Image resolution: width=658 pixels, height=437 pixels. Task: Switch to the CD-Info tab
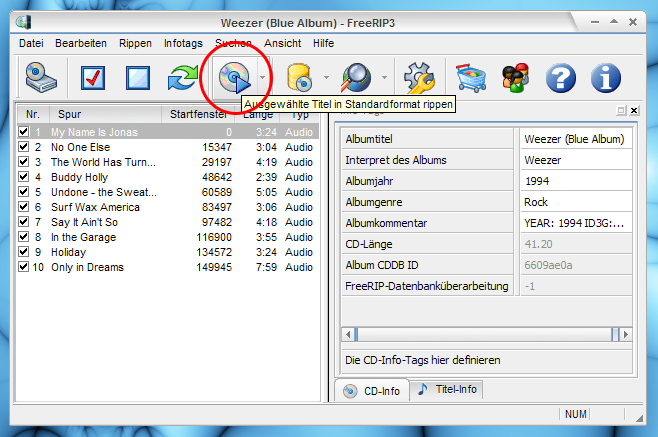[372, 391]
